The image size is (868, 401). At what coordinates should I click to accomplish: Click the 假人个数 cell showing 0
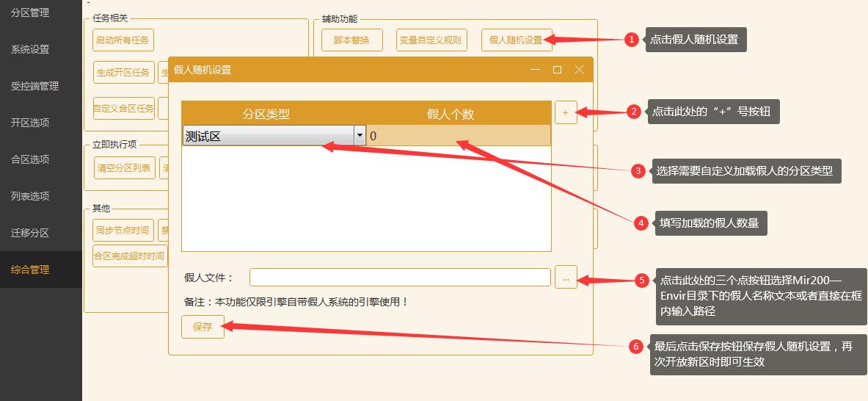pyautogui.click(x=458, y=135)
